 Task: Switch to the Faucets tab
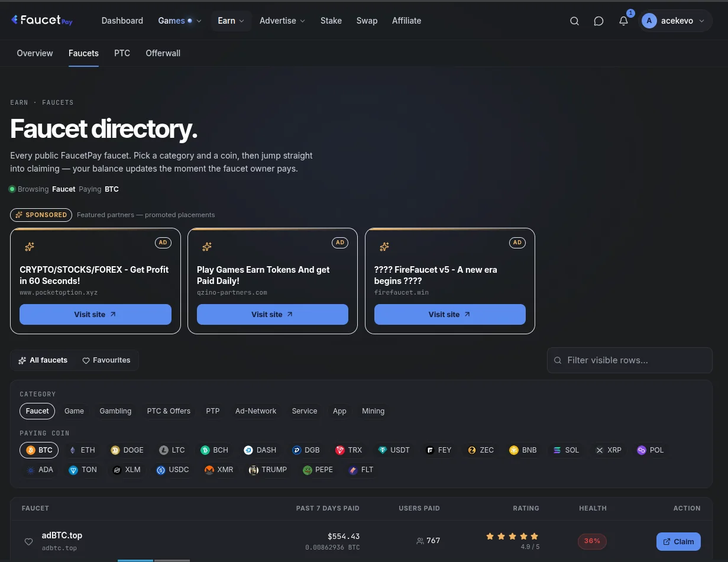click(83, 53)
